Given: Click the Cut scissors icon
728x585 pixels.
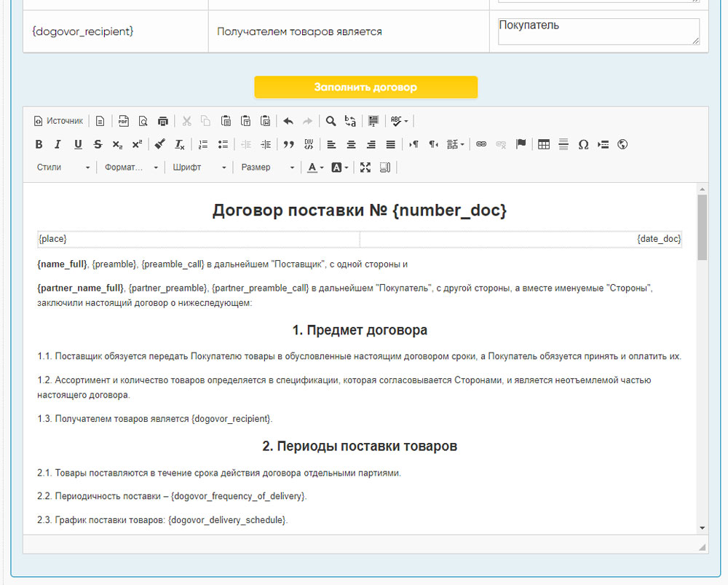Looking at the screenshot, I should [186, 121].
